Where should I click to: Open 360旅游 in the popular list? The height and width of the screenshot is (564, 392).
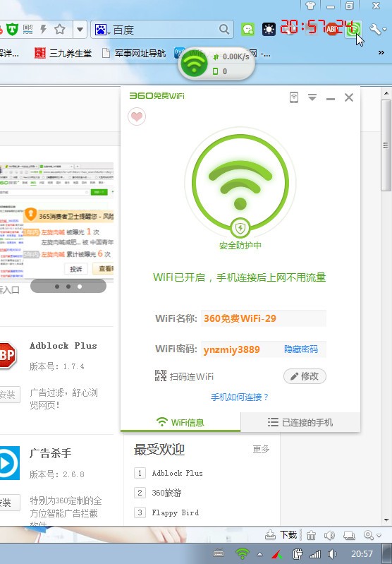point(166,493)
